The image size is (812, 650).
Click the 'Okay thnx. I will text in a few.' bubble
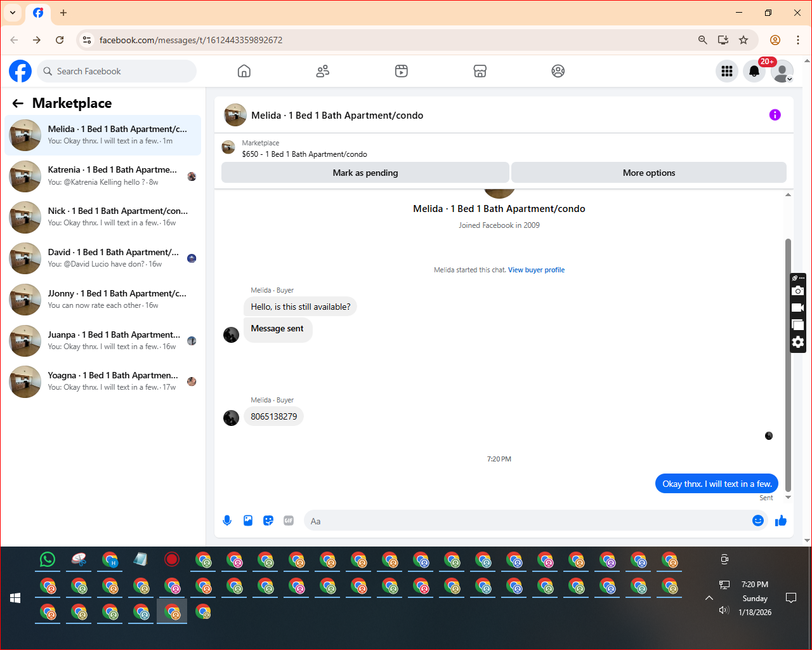coord(717,484)
